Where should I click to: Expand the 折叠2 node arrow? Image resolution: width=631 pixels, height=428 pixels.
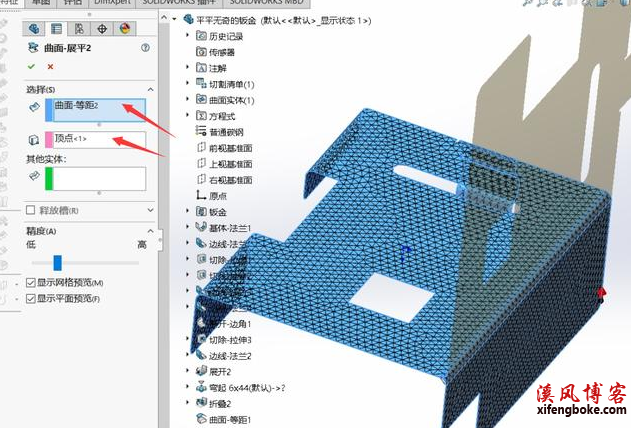[x=187, y=402]
